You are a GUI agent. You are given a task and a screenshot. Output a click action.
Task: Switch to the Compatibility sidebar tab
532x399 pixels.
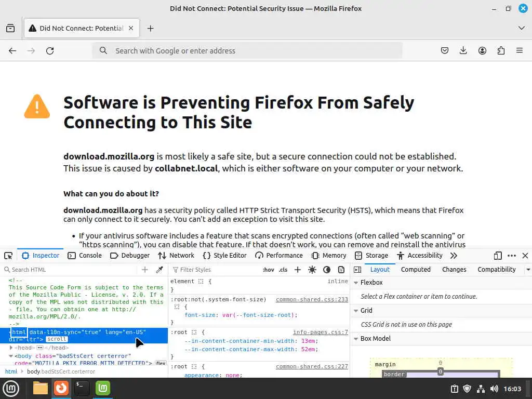[x=496, y=270]
